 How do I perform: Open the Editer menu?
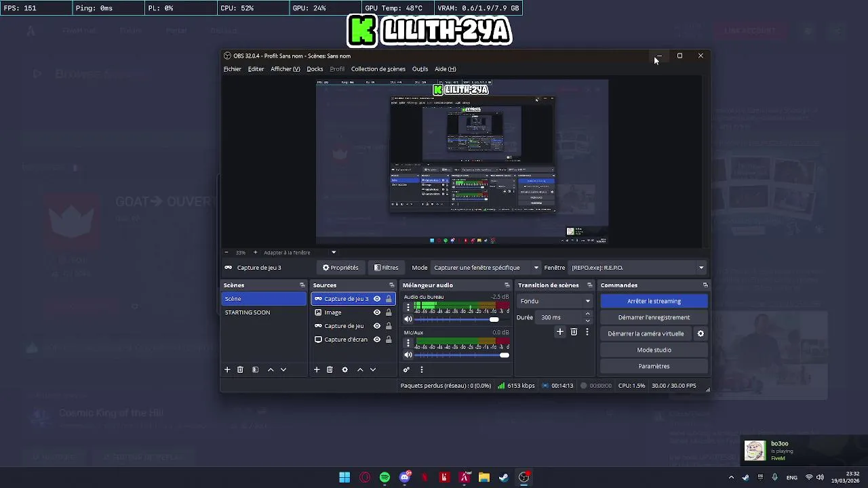[x=256, y=69]
